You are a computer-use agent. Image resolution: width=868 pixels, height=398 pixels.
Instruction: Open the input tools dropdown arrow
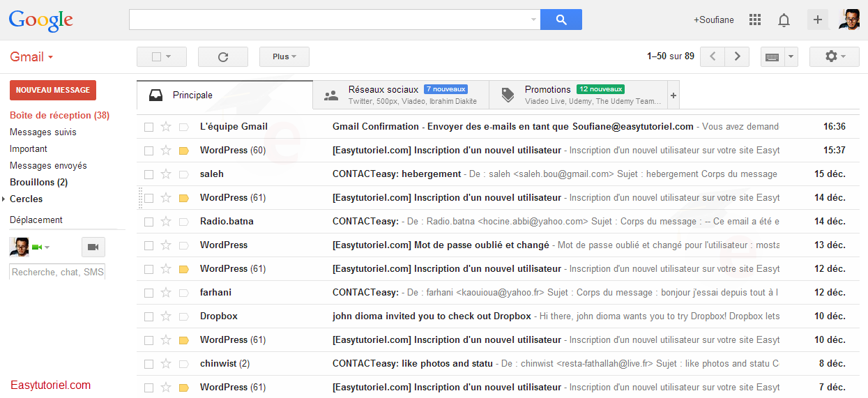pos(791,57)
